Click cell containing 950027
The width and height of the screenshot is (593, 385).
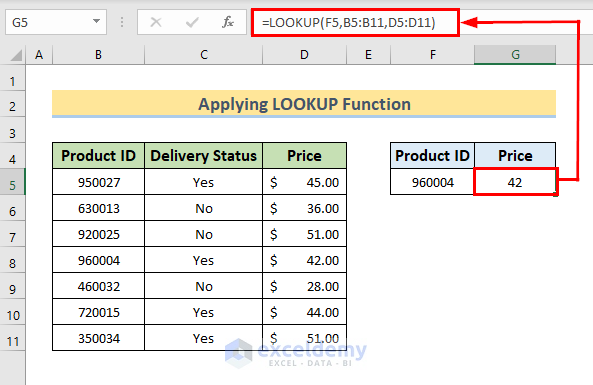(98, 182)
